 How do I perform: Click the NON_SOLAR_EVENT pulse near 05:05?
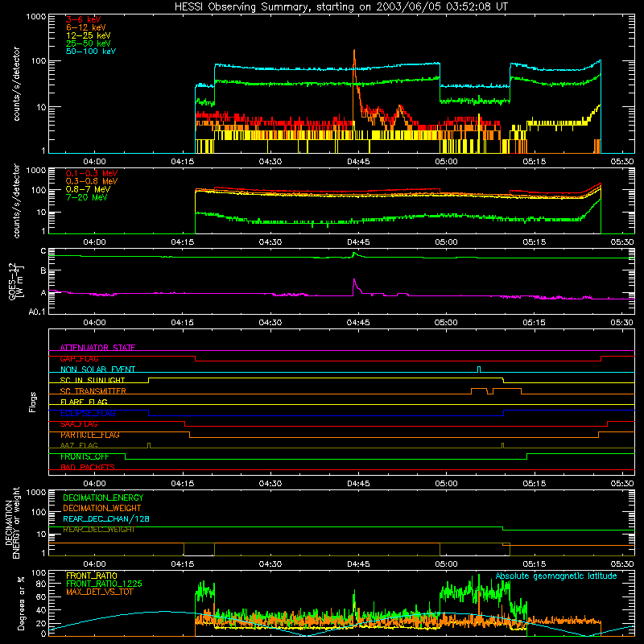click(479, 369)
